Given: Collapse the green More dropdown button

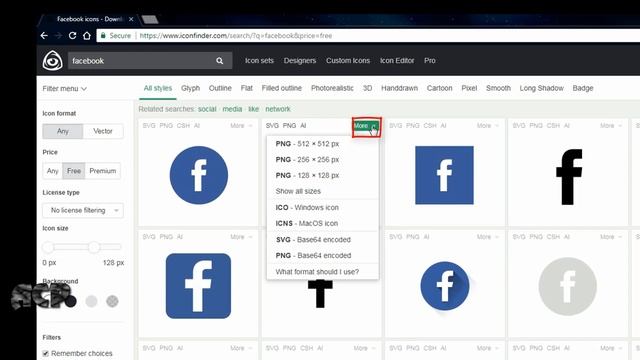Looking at the screenshot, I should [x=366, y=126].
